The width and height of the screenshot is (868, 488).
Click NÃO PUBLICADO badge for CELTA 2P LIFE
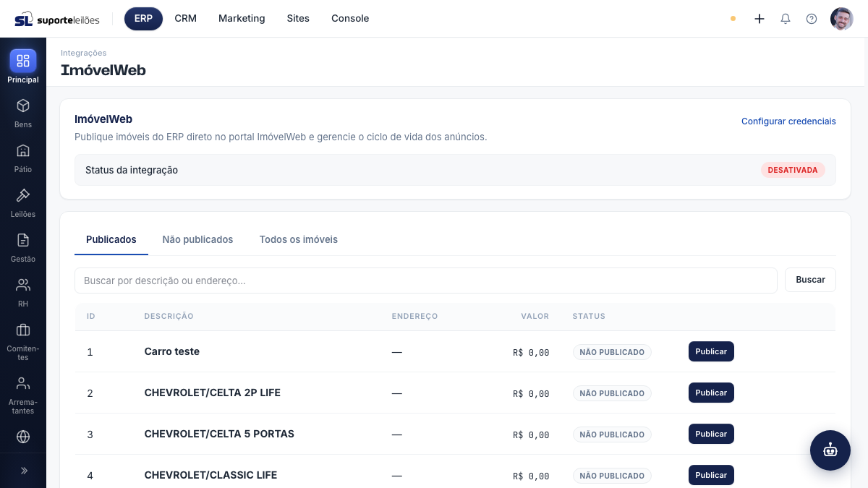(612, 393)
